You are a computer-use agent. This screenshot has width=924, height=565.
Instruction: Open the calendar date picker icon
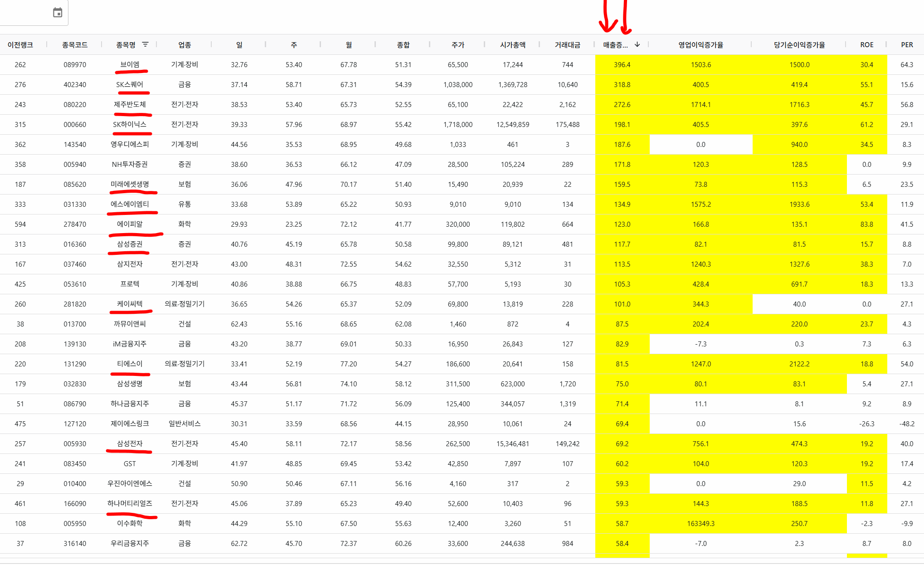58,13
